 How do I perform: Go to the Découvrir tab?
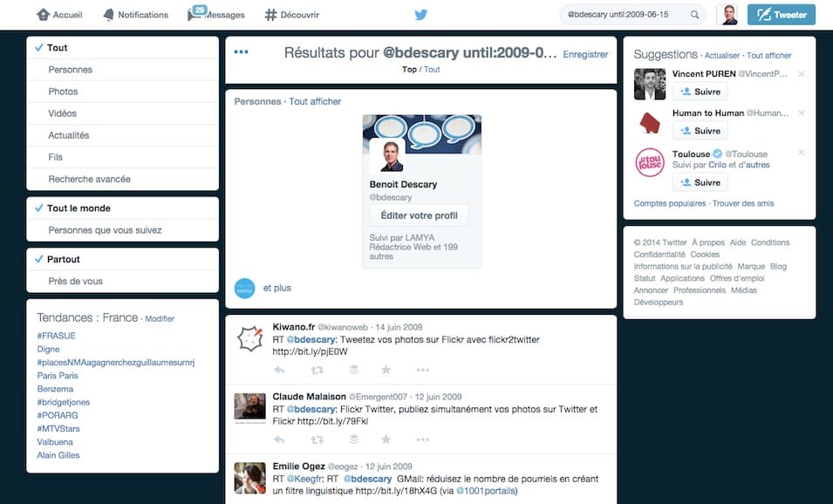pos(292,15)
